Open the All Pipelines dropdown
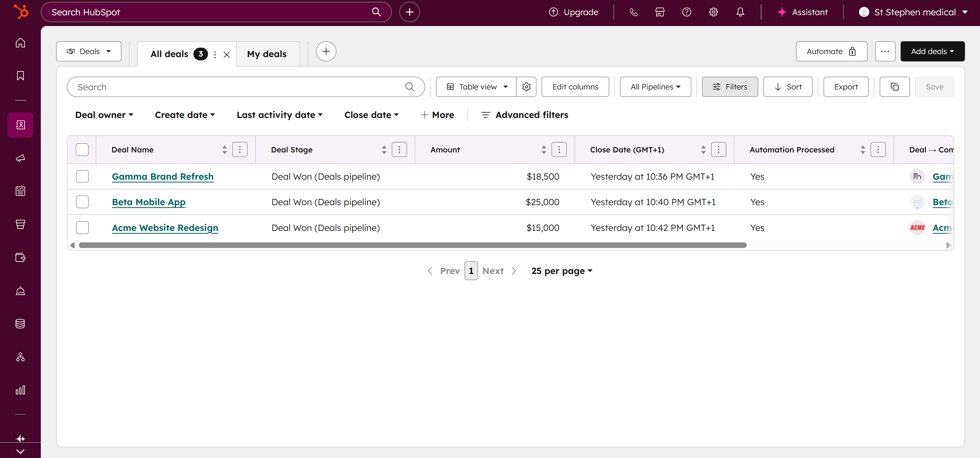This screenshot has height=458, width=980. click(655, 87)
